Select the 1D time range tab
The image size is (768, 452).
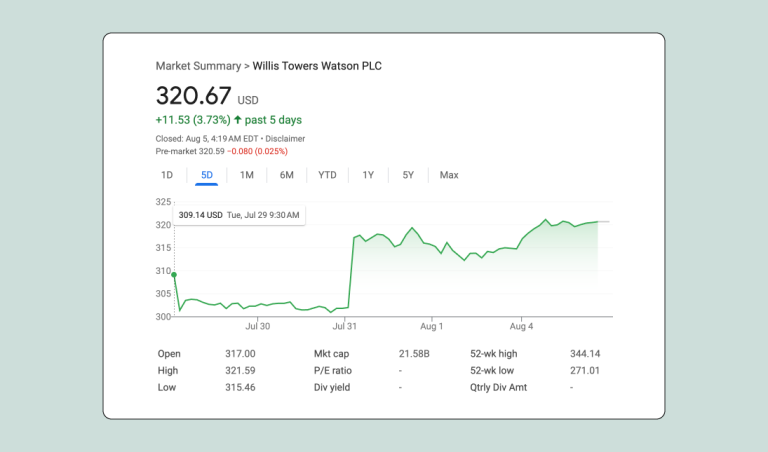click(167, 175)
